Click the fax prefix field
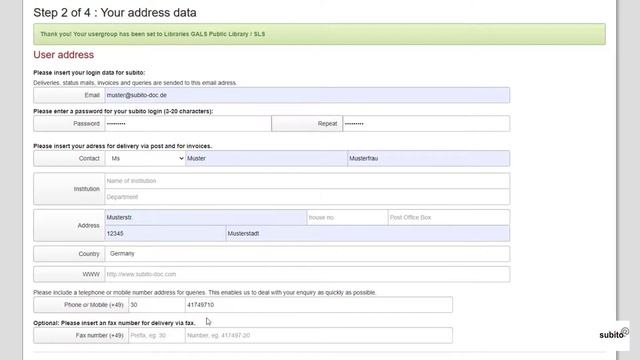The image size is (640, 360). coord(157,336)
